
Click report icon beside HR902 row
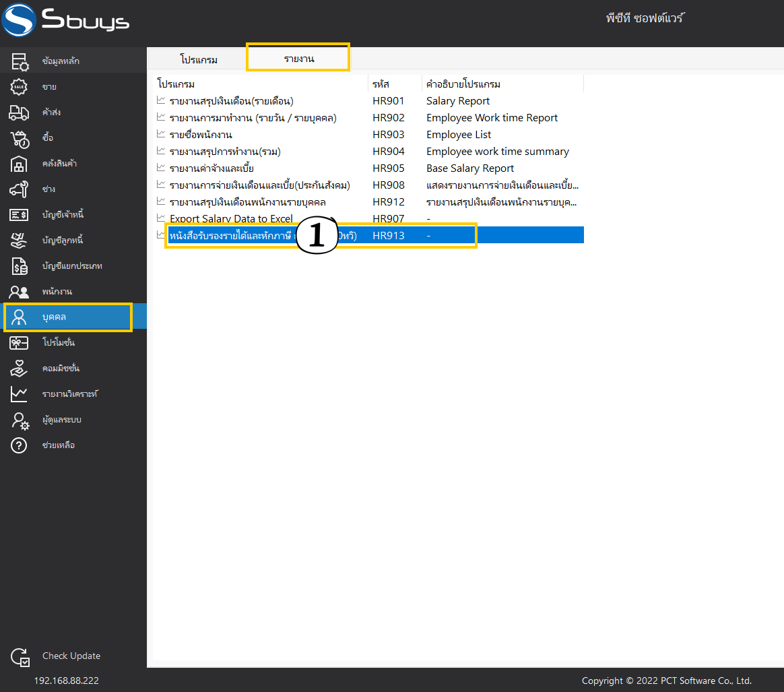point(161,117)
